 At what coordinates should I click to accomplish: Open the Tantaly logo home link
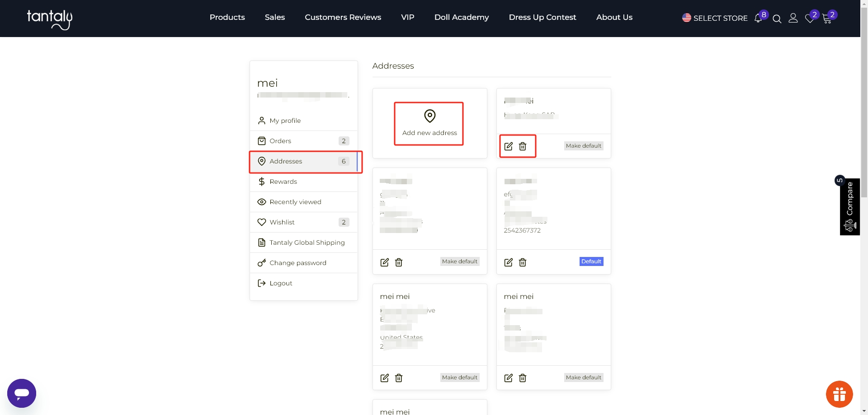(50, 19)
